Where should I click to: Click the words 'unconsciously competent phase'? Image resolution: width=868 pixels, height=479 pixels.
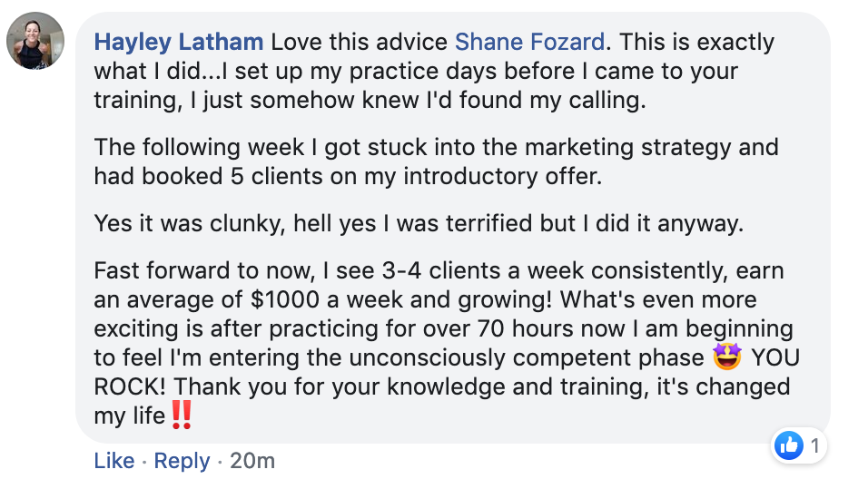(527, 357)
